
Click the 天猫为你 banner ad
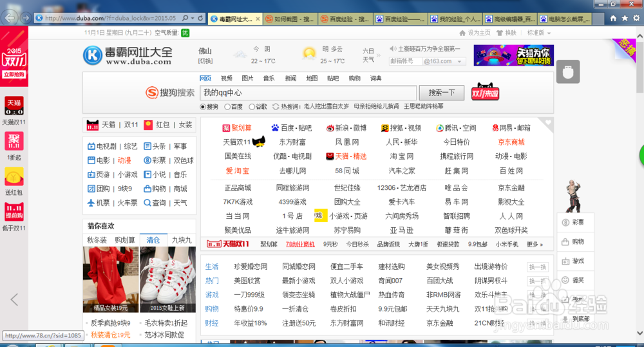[x=513, y=55]
